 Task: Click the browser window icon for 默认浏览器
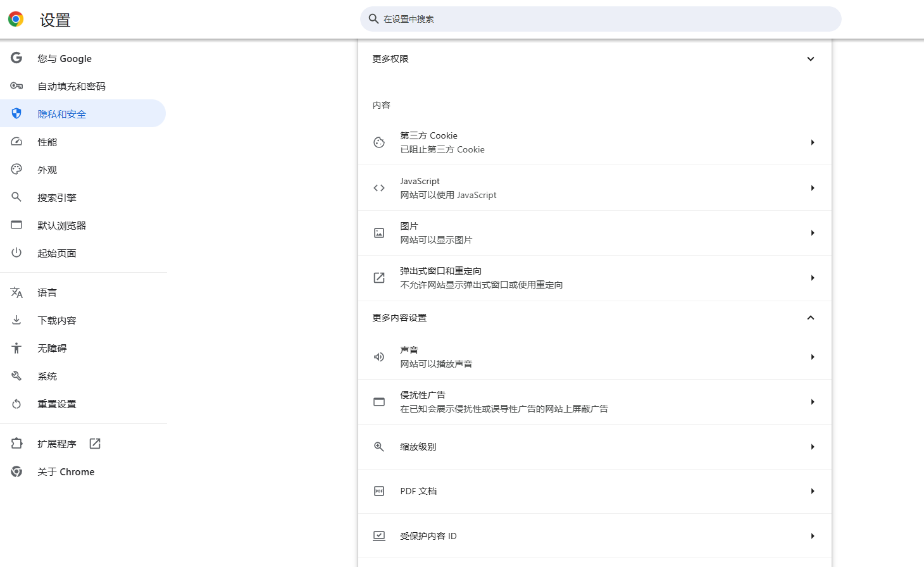click(x=16, y=225)
